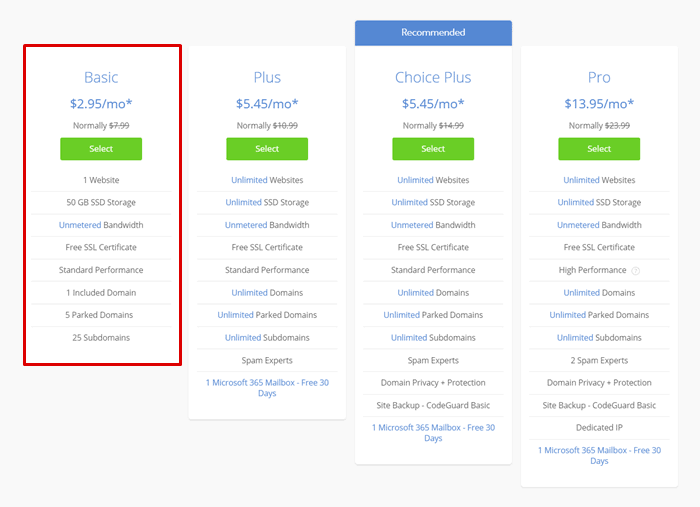Click Free SSL Certificate in Basic plan
Viewport: 700px width, 507px height.
[x=101, y=247]
